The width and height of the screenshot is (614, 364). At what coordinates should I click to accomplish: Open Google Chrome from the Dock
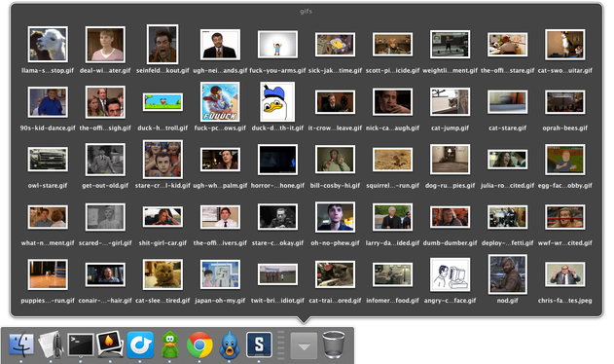(199, 345)
